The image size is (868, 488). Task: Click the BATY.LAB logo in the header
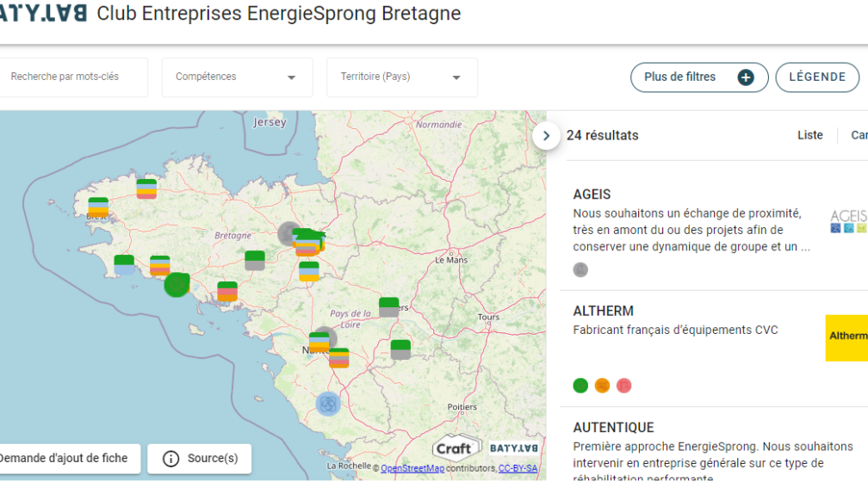44,12
